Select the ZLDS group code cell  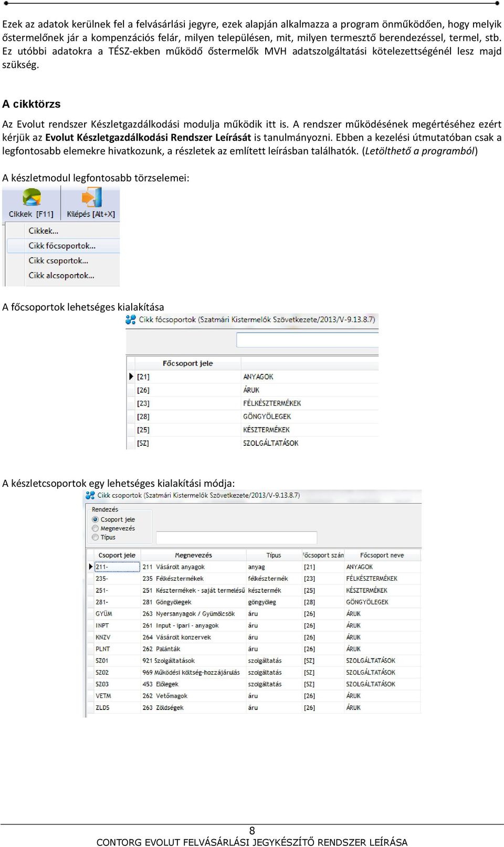(x=117, y=708)
